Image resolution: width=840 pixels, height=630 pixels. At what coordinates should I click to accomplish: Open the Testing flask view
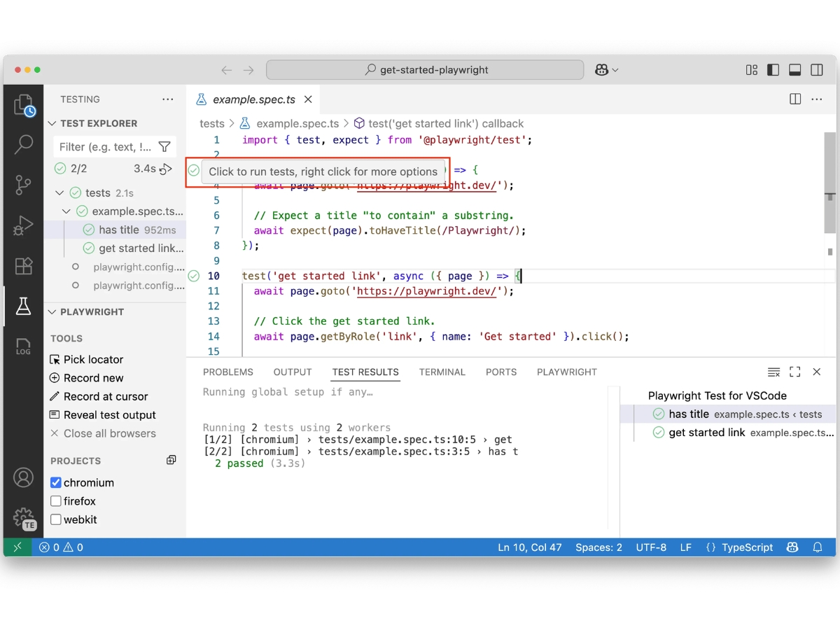[x=24, y=306]
